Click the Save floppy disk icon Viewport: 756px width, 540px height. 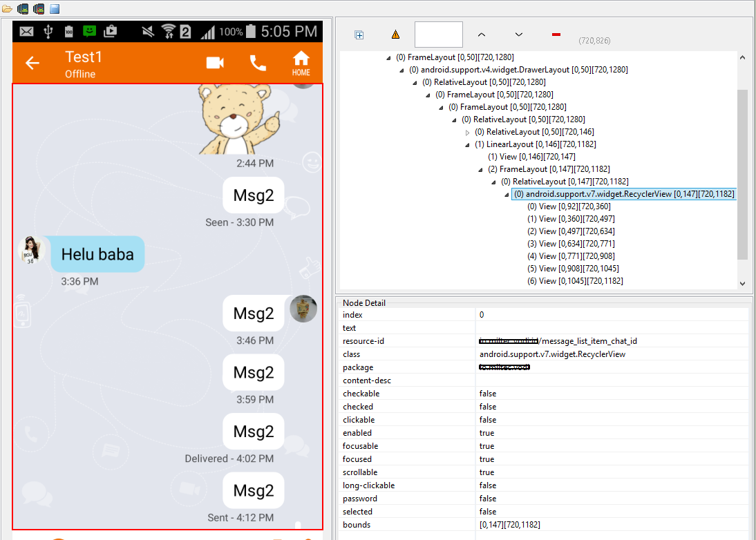point(55,9)
